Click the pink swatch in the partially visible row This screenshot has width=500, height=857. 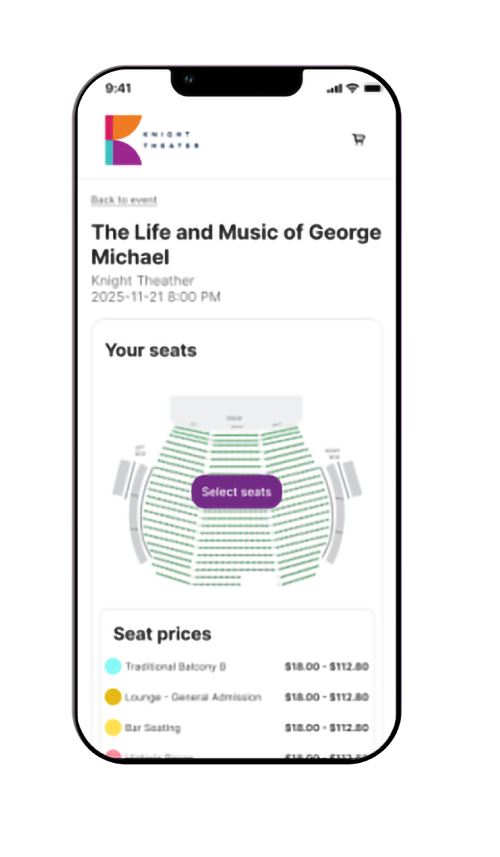pos(113,755)
